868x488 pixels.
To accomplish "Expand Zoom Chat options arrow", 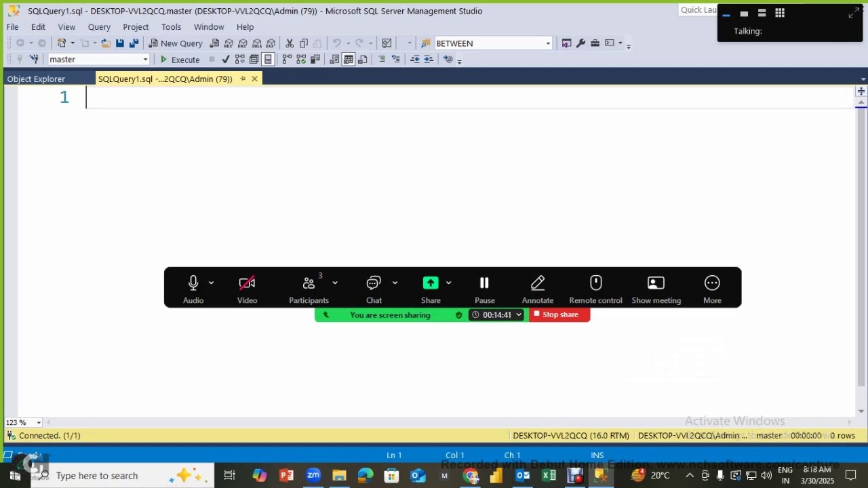I will pyautogui.click(x=395, y=283).
